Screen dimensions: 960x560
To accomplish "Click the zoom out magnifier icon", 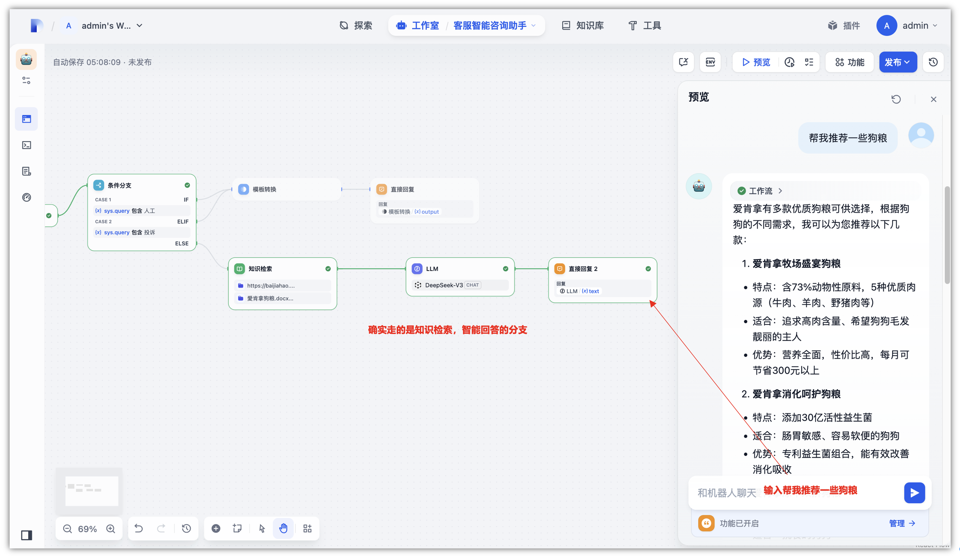I will pyautogui.click(x=67, y=529).
